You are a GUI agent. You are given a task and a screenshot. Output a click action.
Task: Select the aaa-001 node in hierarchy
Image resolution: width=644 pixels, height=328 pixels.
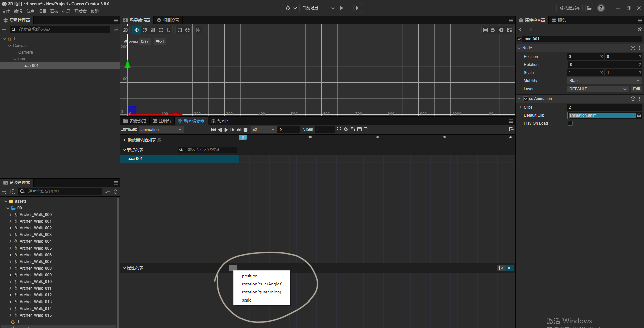(60, 66)
